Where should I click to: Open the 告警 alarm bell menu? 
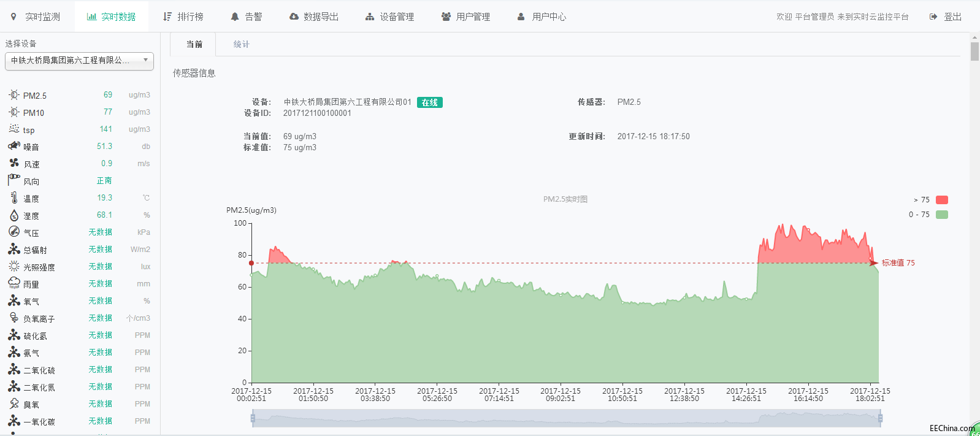[x=246, y=17]
